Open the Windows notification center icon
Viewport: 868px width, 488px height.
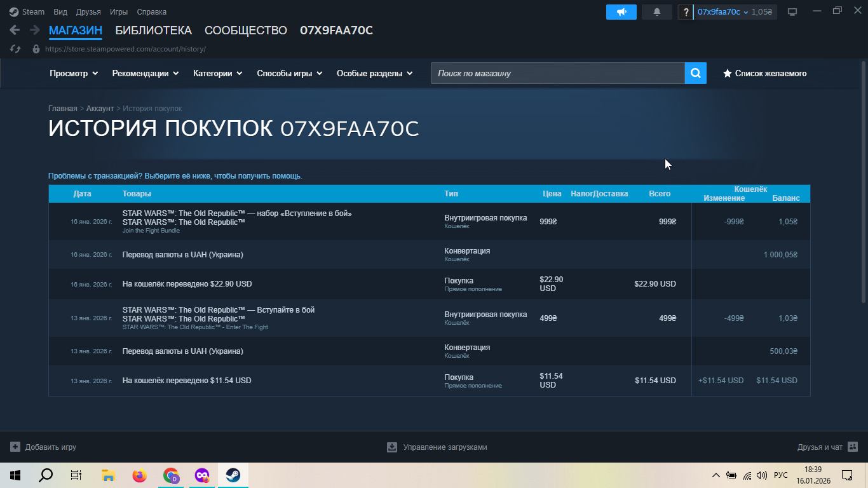847,475
